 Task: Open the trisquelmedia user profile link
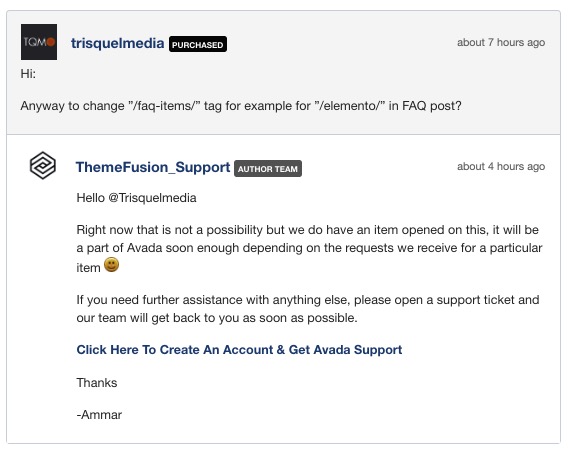pos(117,43)
